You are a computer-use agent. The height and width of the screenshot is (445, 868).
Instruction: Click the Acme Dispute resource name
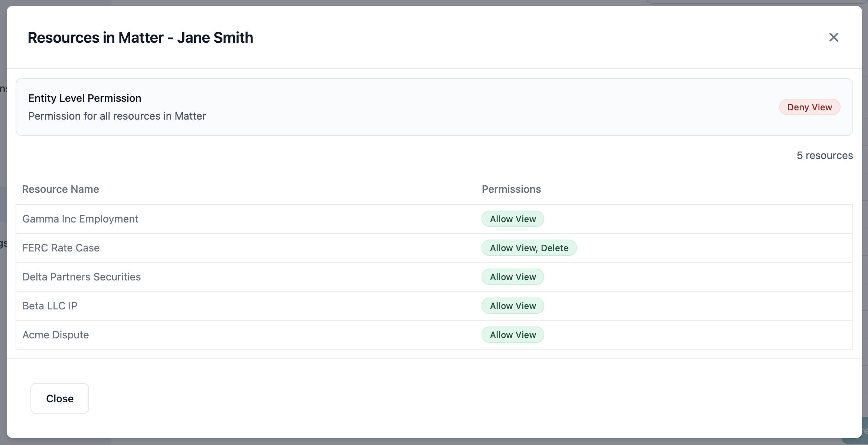pyautogui.click(x=56, y=335)
